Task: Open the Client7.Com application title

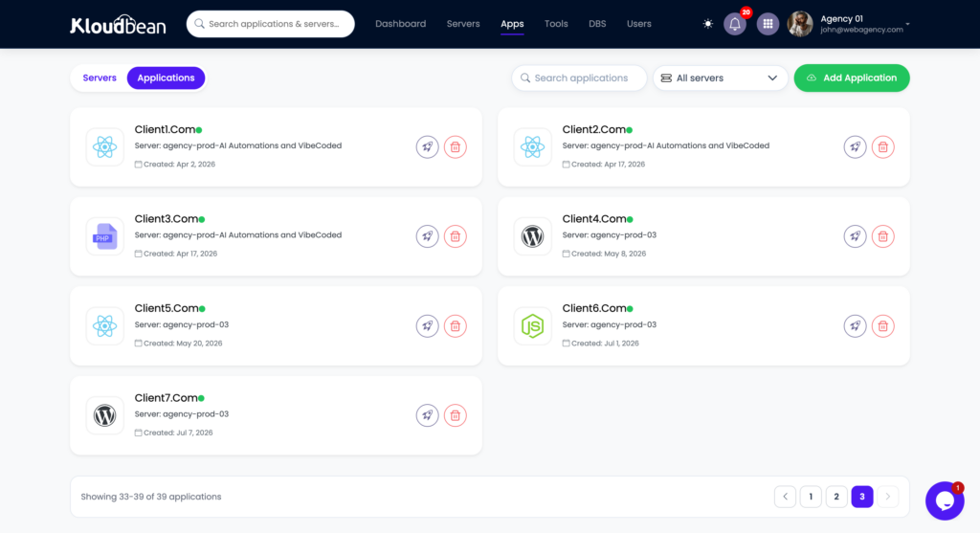Action: 167,397
